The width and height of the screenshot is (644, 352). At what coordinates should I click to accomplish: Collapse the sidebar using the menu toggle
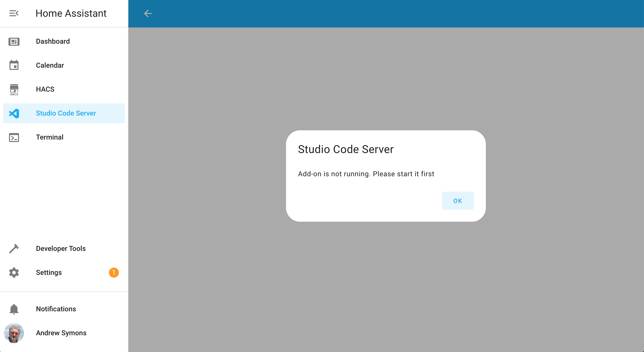coord(14,13)
